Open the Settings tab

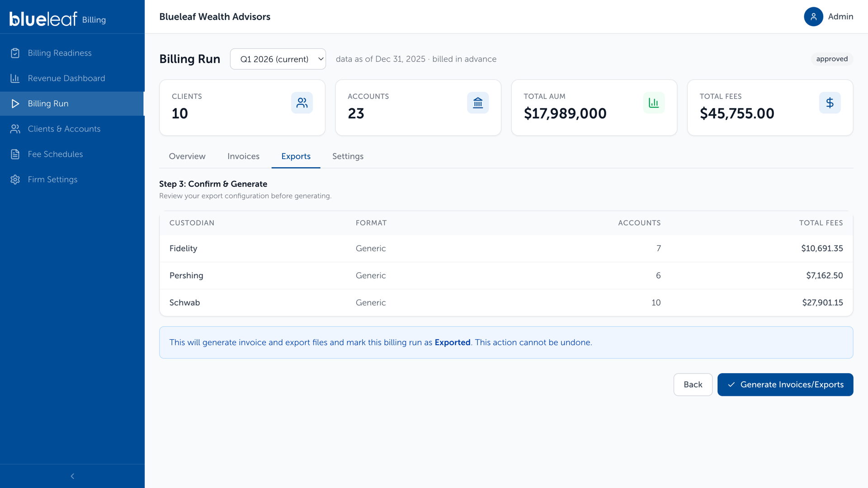click(x=348, y=156)
